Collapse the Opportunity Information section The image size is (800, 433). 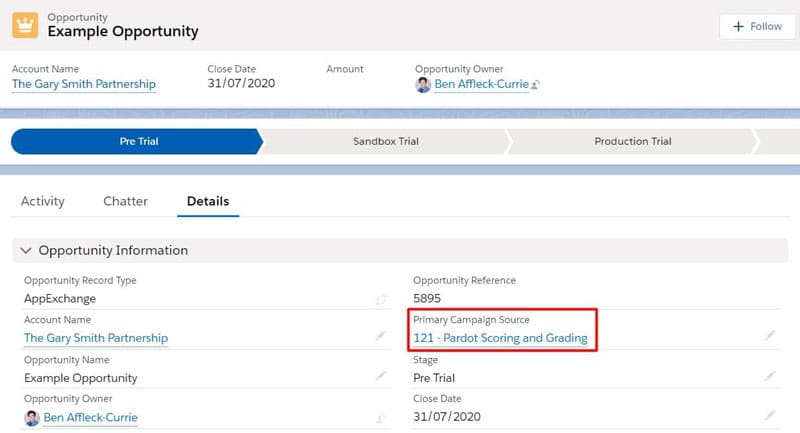[x=26, y=250]
